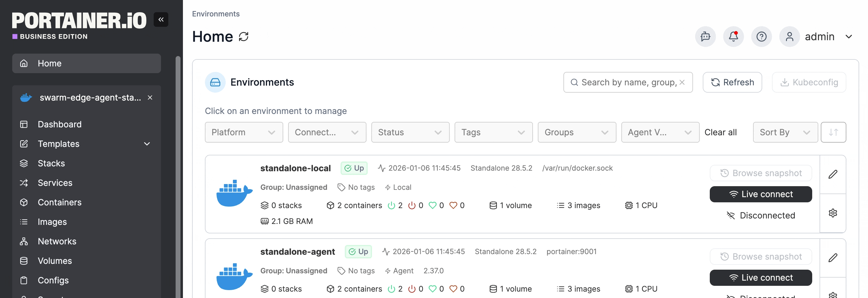Close the swarm-edge-agent environment in sidebar

150,98
